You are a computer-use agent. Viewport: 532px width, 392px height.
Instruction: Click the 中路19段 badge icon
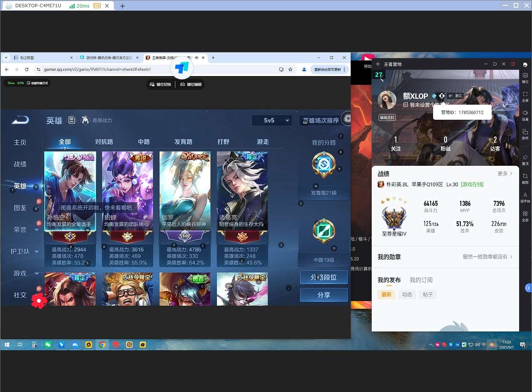324,231
